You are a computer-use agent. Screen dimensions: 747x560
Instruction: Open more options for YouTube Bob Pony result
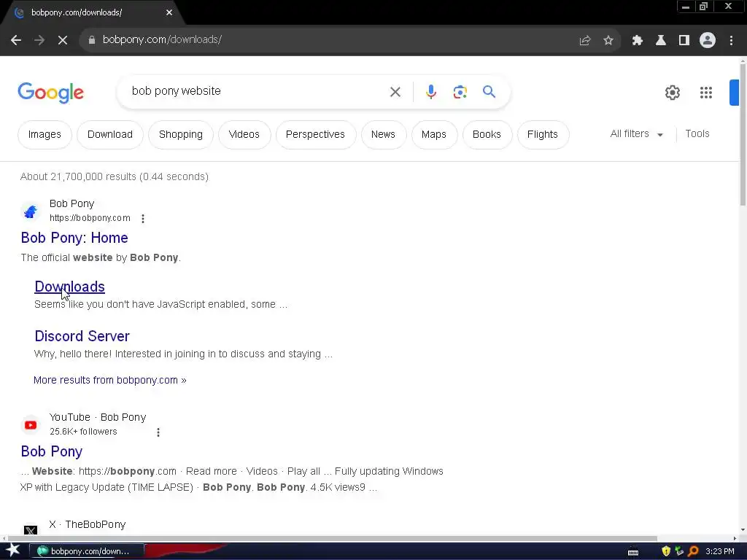[158, 432]
